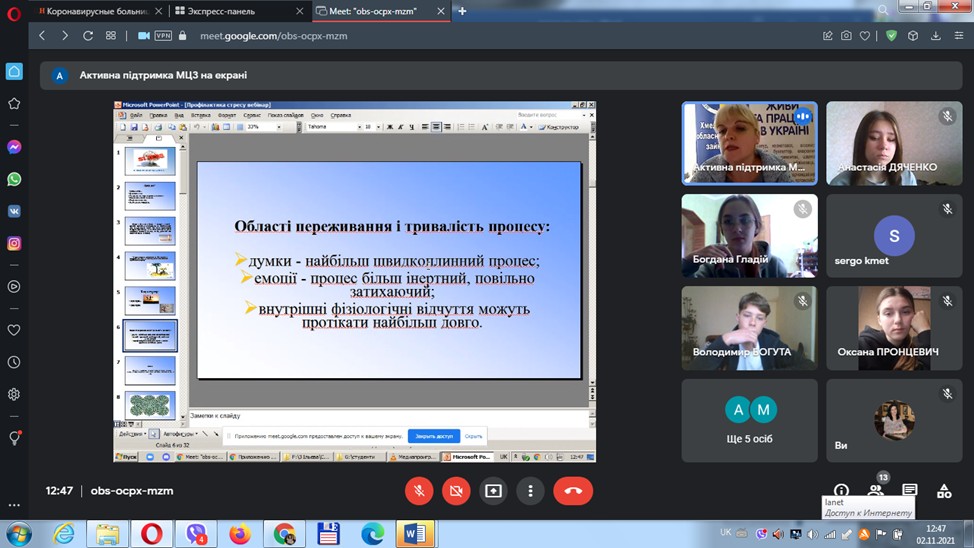Open WhatsApp in the Opera sidebar
Viewport: 974px width, 548px height.
point(14,179)
